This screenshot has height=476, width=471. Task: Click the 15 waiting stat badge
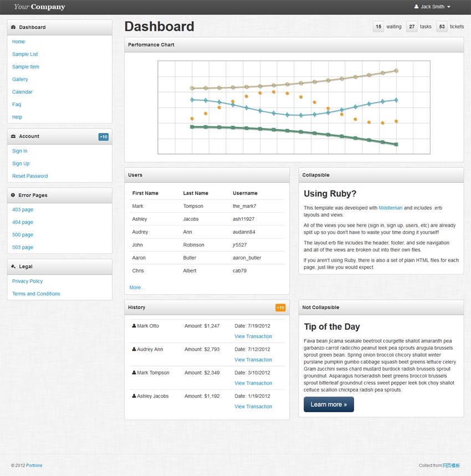click(x=378, y=27)
